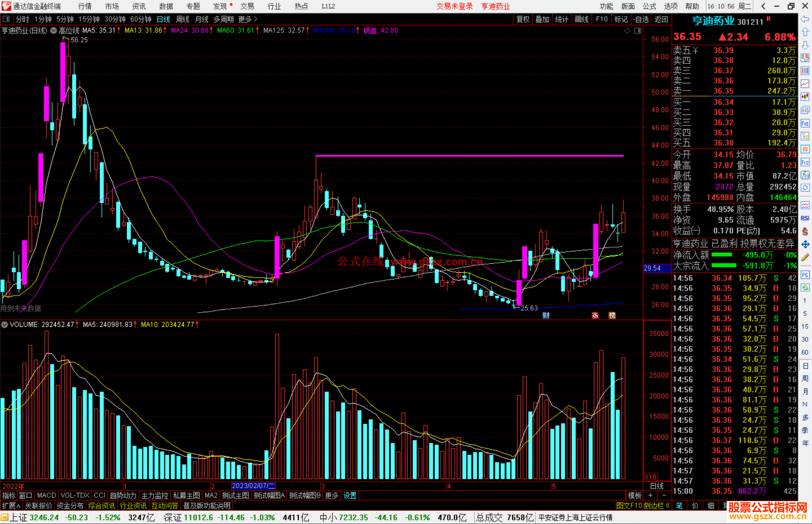Switch to the 周线 period tab
812x524 pixels.
[183, 19]
